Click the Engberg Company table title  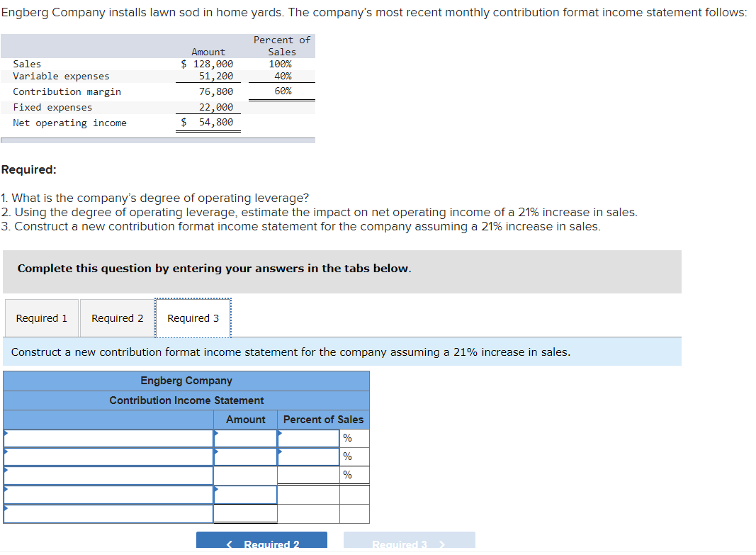point(186,381)
